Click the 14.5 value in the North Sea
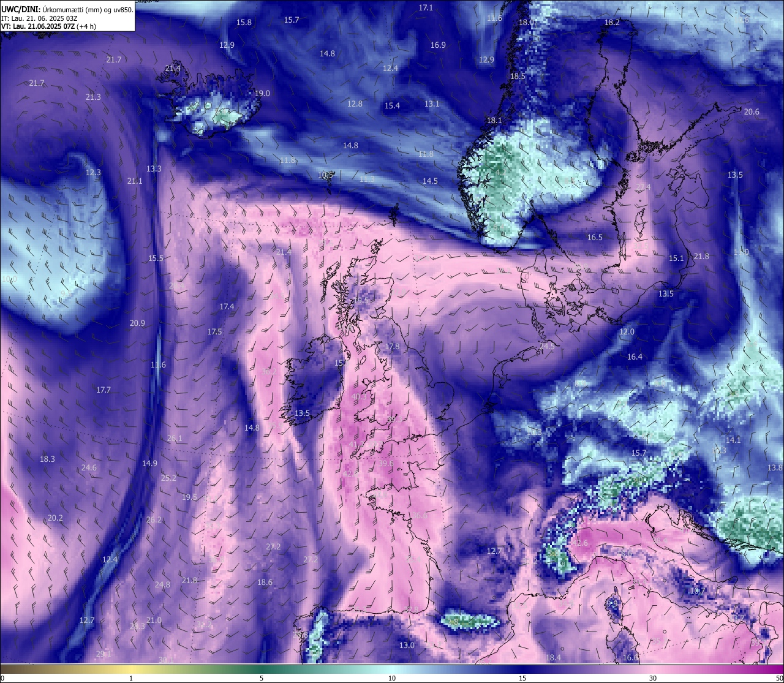Screen dimensions: 784x683 click(430, 181)
